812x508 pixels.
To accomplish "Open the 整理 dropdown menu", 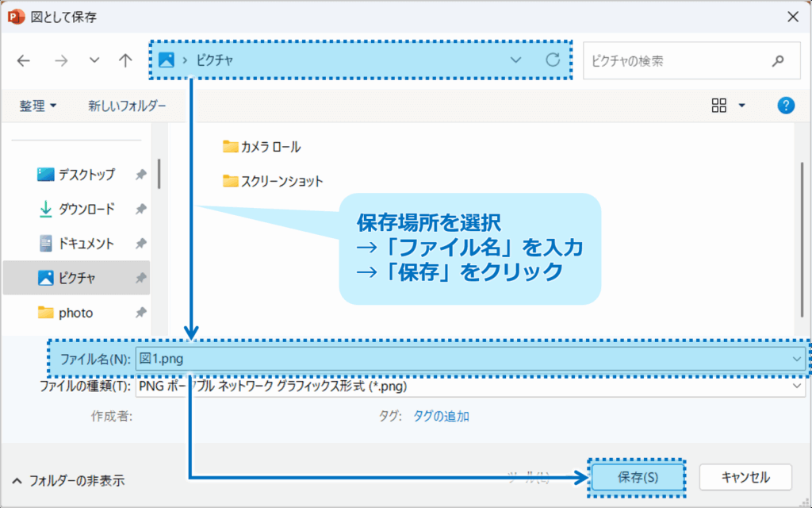I will [x=37, y=105].
